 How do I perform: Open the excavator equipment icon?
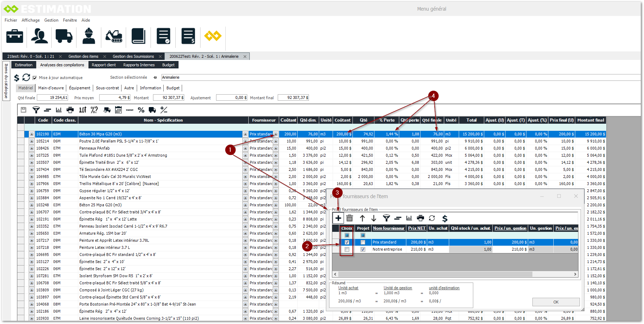pyautogui.click(x=114, y=36)
